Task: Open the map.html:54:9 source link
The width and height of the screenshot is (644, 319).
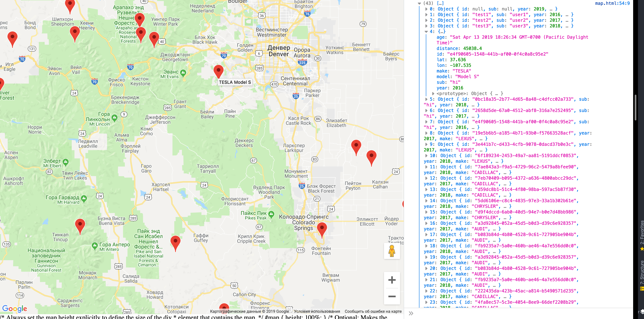Action: tap(612, 3)
